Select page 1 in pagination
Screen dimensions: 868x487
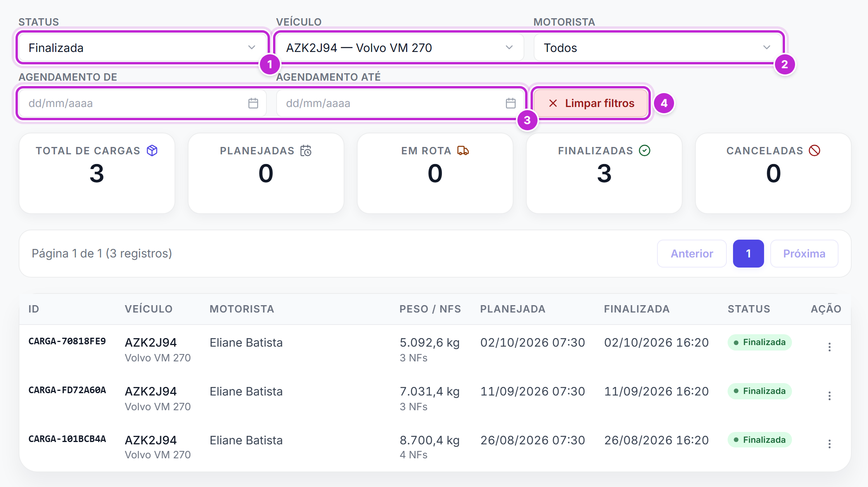(x=748, y=254)
